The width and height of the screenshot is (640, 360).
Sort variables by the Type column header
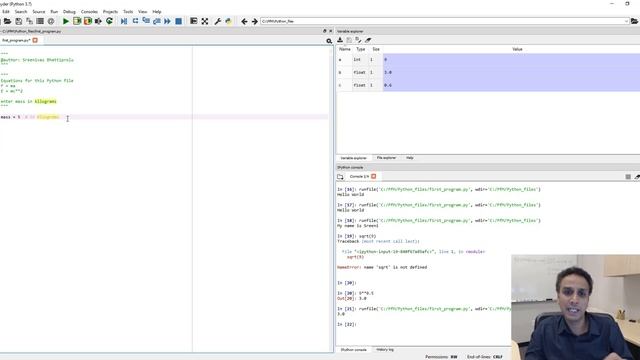coord(360,49)
